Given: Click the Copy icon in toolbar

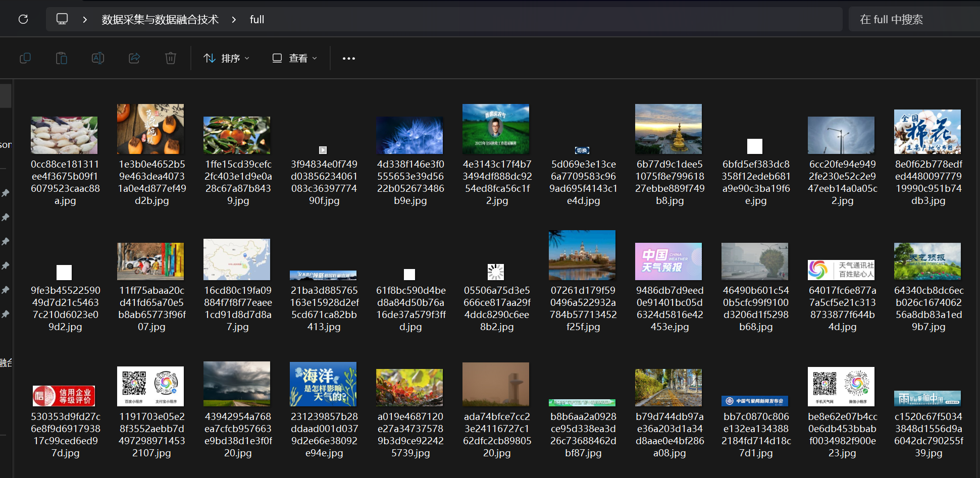Looking at the screenshot, I should pos(25,58).
